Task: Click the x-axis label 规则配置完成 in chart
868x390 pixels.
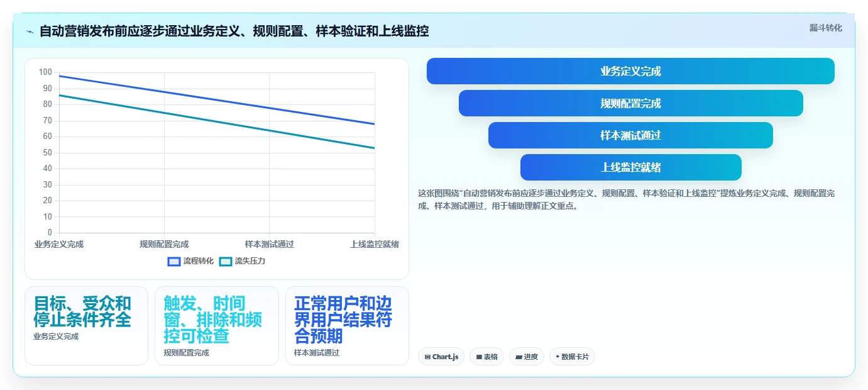Action: click(164, 244)
